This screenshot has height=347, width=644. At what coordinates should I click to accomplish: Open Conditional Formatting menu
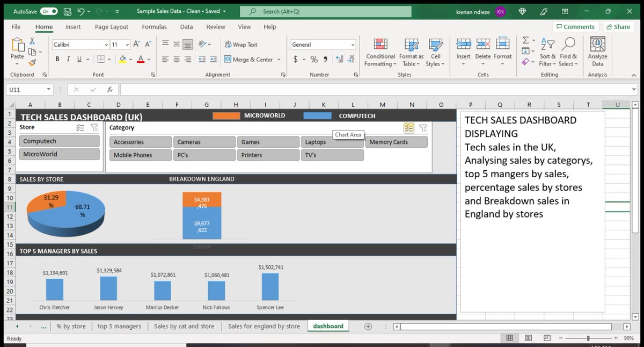380,52
